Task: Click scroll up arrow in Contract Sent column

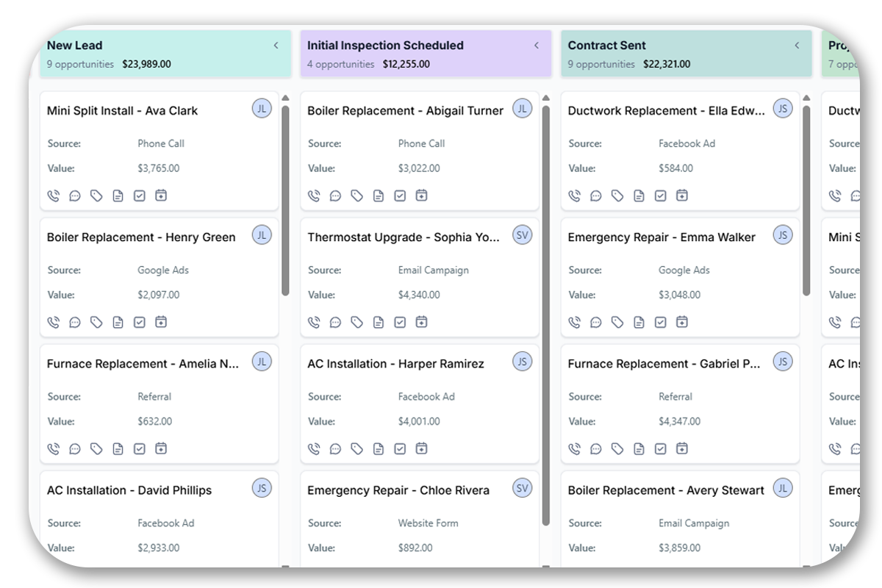Action: [x=806, y=98]
